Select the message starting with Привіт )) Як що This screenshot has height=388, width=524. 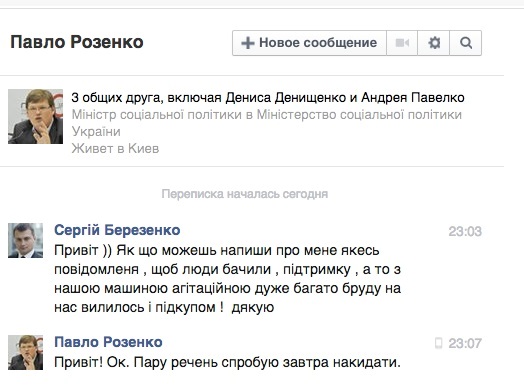[x=228, y=279]
